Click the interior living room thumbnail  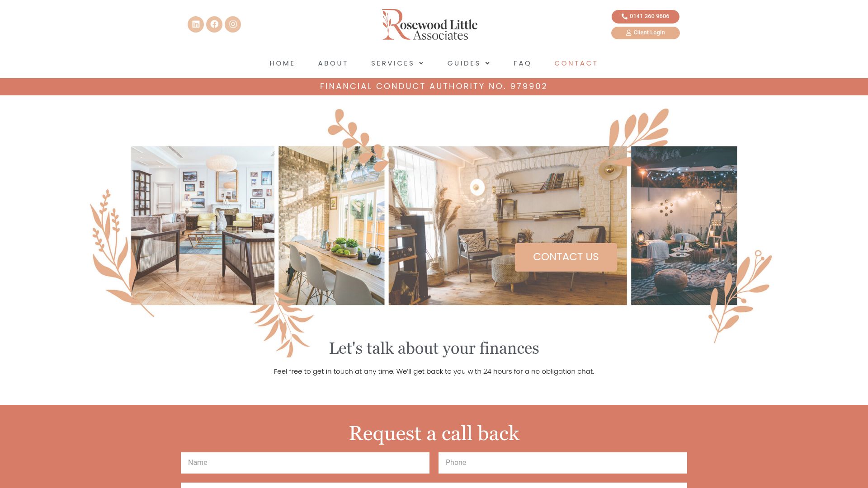pyautogui.click(x=202, y=225)
